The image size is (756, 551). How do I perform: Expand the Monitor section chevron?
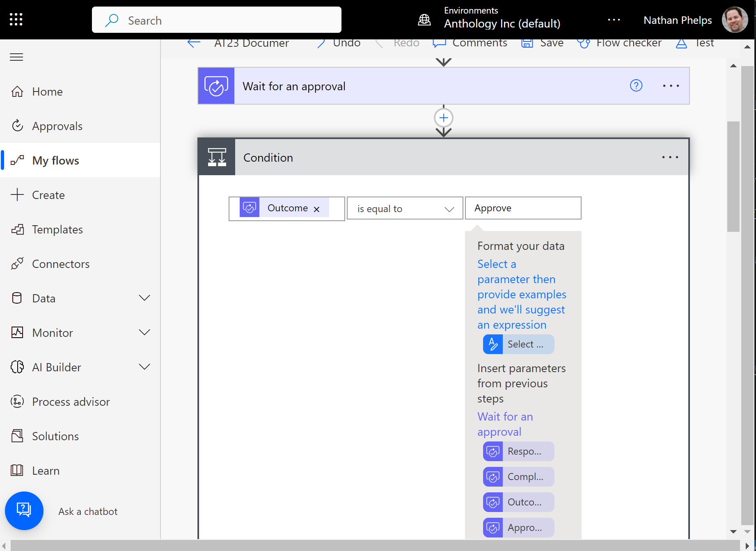coord(144,332)
